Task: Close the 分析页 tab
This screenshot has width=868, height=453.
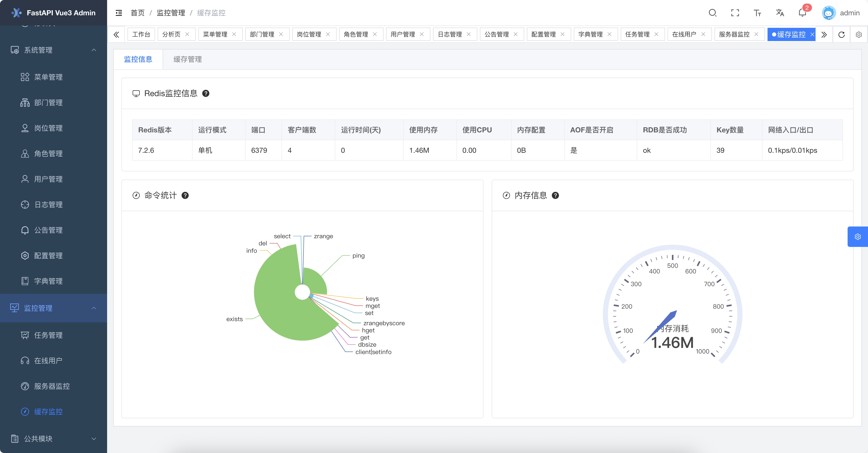Action: (187, 34)
